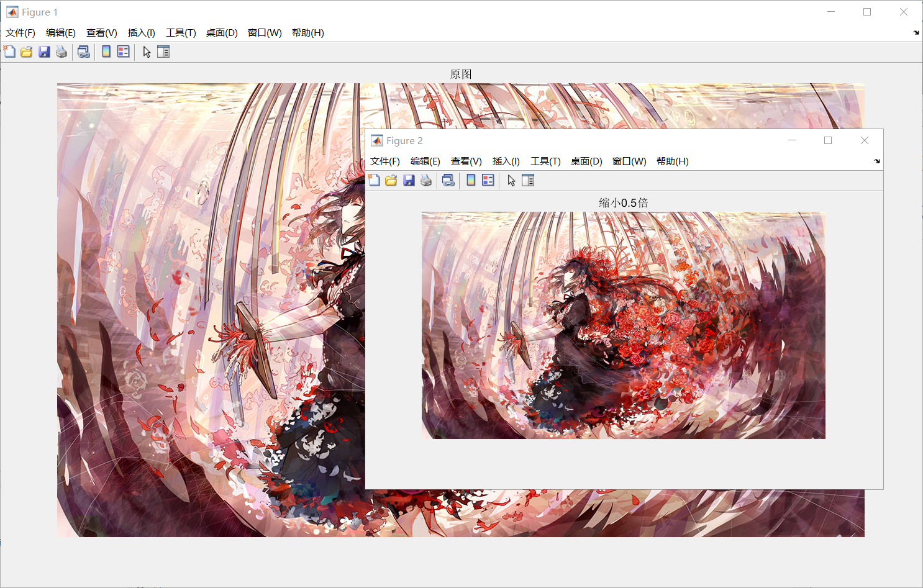923x588 pixels.
Task: Minimize the Figure 2 window
Action: tap(792, 140)
